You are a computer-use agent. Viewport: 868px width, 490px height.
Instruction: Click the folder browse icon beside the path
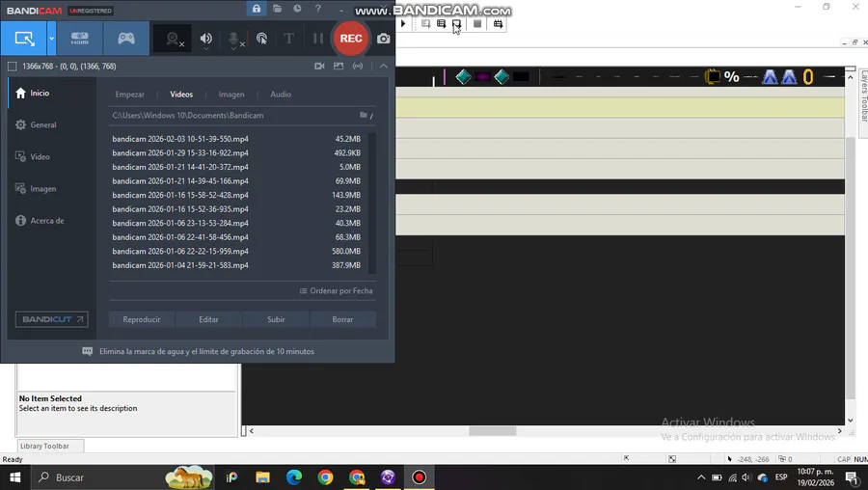coord(366,115)
